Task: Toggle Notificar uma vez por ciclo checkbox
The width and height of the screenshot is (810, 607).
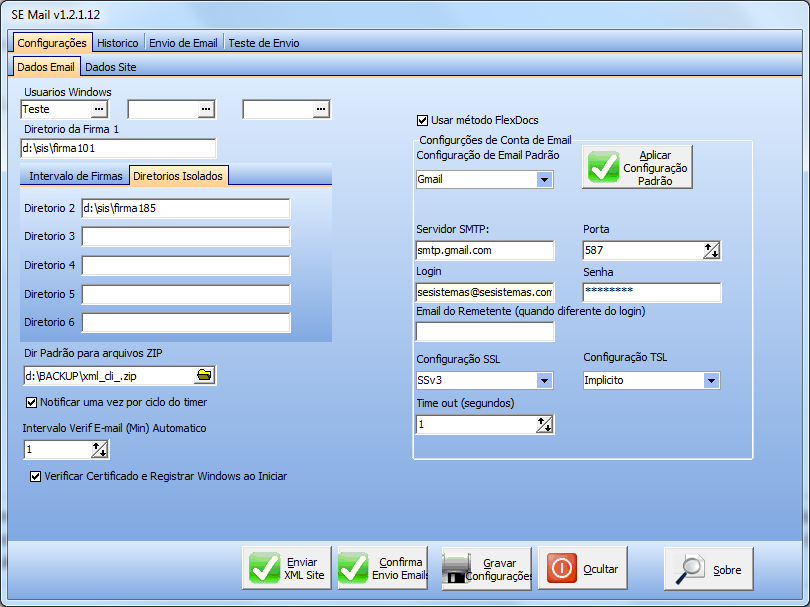Action: (x=31, y=402)
